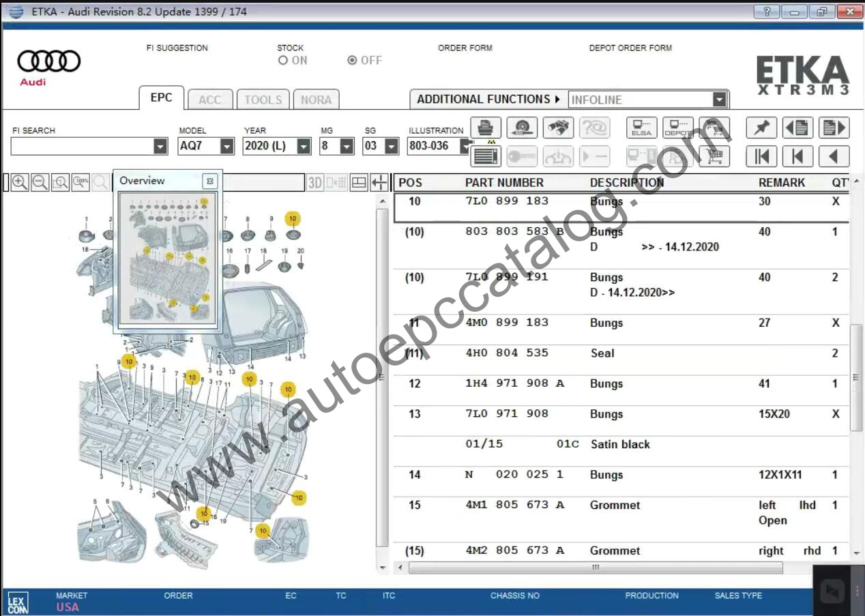Click the shopping cart icon
This screenshot has width=865, height=616.
714,156
